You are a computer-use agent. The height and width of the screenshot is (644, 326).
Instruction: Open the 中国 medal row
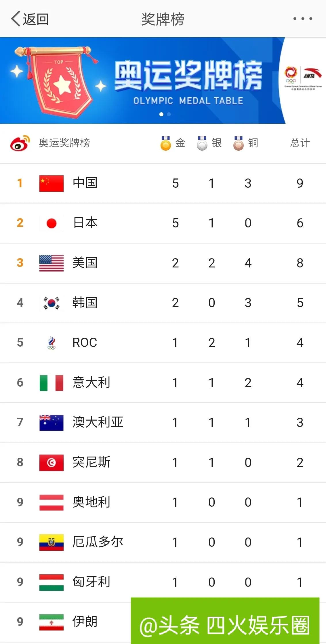tap(163, 183)
